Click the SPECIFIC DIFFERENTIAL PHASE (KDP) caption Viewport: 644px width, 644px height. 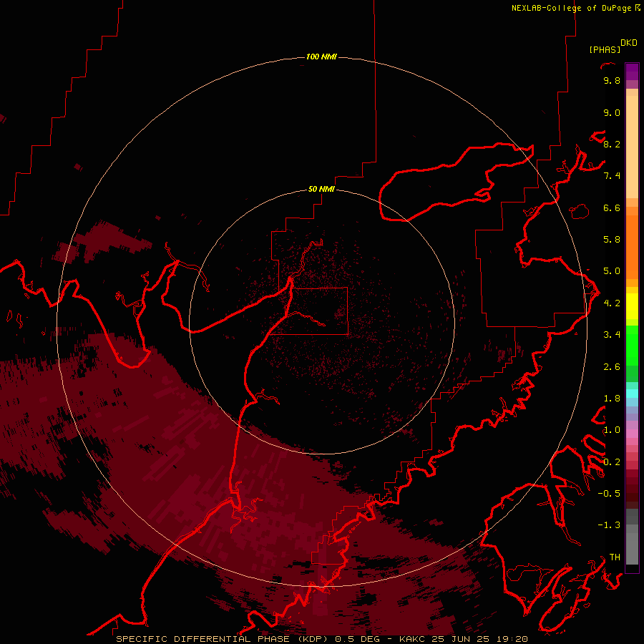click(222, 639)
